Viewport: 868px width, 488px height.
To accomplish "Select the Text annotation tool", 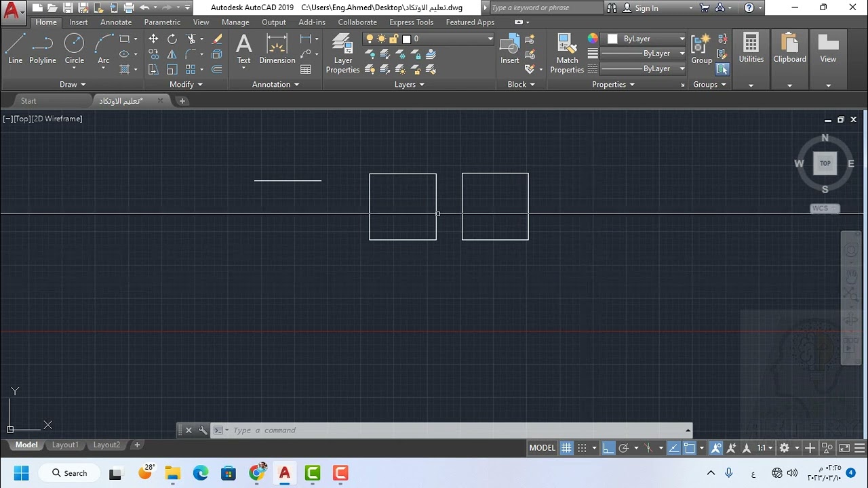I will [243, 49].
